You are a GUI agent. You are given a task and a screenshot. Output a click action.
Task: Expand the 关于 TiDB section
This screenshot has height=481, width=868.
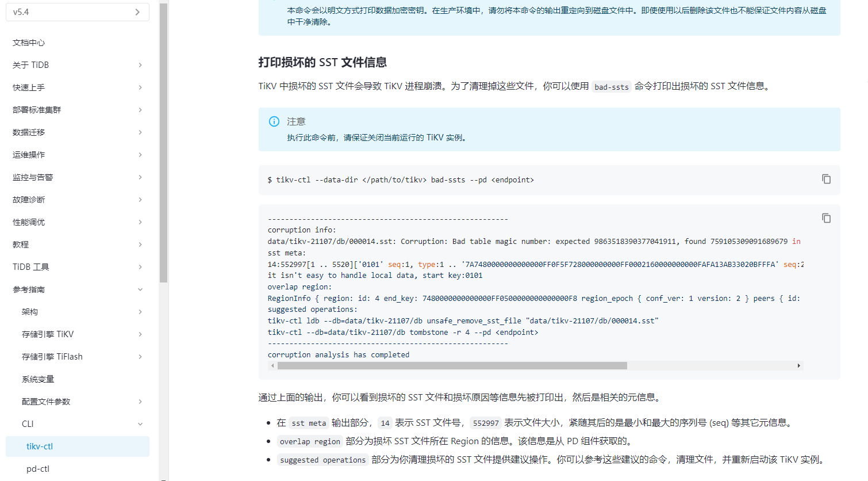coord(140,65)
